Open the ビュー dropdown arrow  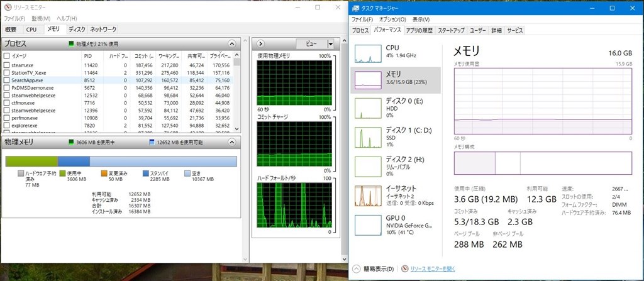pyautogui.click(x=330, y=44)
